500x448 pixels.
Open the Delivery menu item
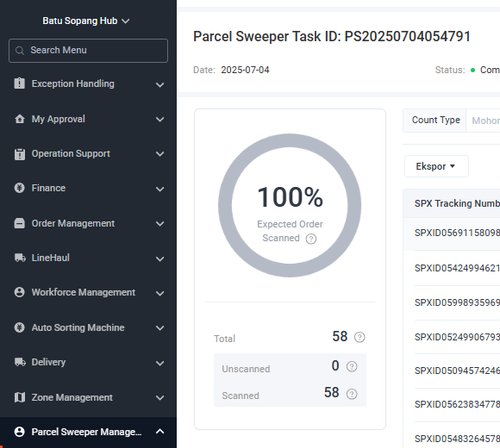88,362
